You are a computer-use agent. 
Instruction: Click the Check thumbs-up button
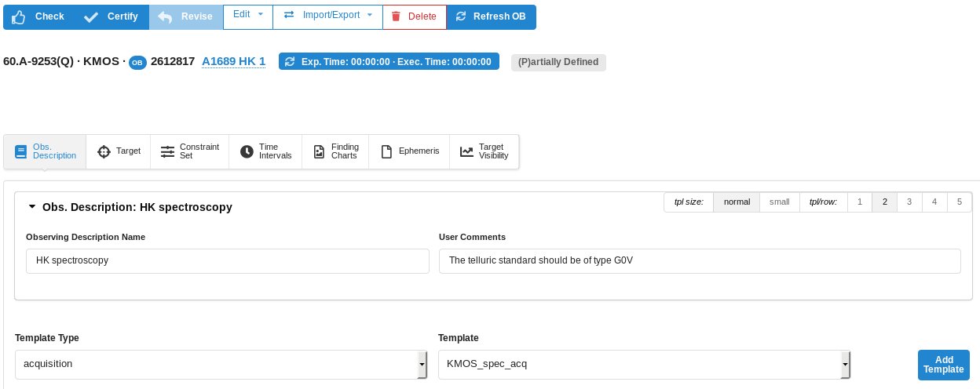38,16
